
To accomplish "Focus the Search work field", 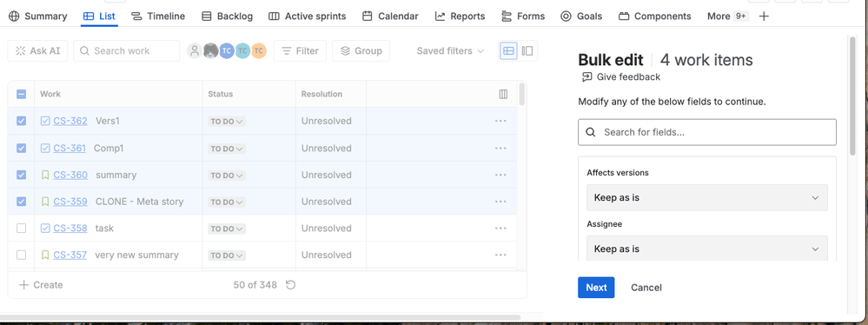I will [x=126, y=51].
